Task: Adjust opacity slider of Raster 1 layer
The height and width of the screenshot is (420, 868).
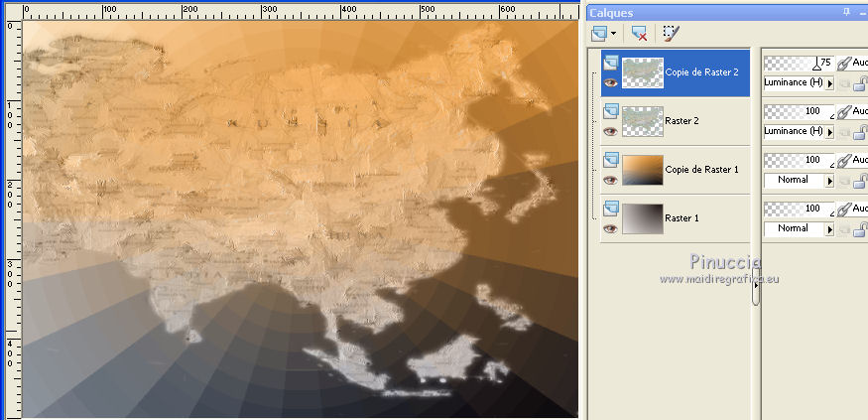Action: 799,209
